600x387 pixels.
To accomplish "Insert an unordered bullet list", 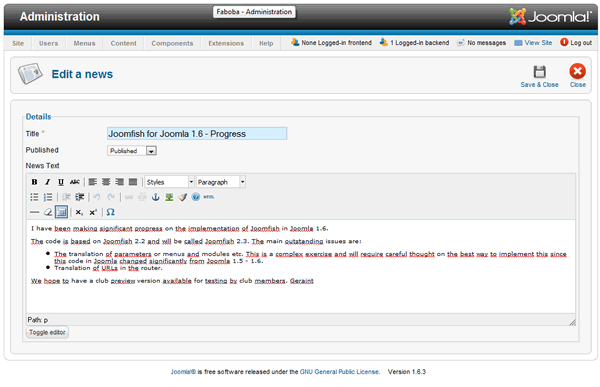I will coord(34,197).
